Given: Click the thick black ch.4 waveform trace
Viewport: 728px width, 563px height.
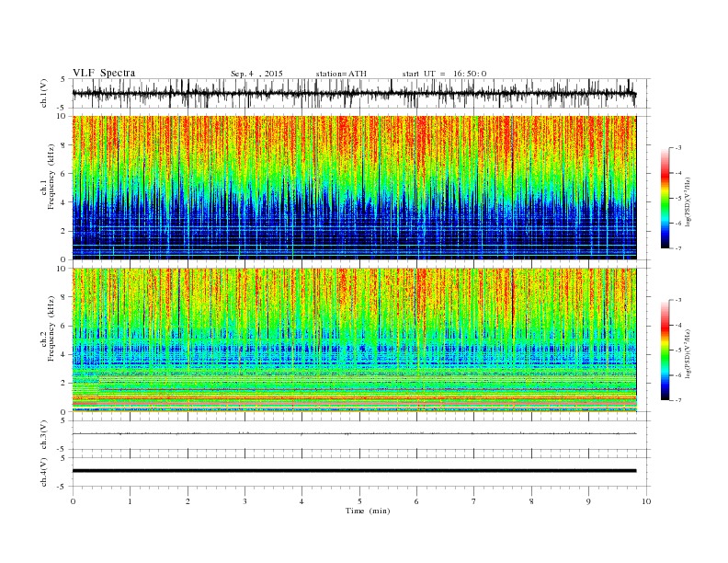Looking at the screenshot, I should coord(354,471).
